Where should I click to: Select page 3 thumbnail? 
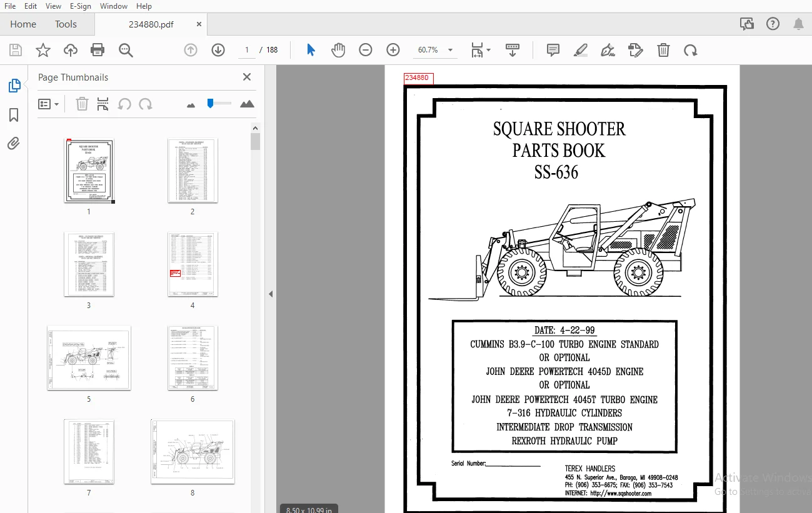pos(89,264)
